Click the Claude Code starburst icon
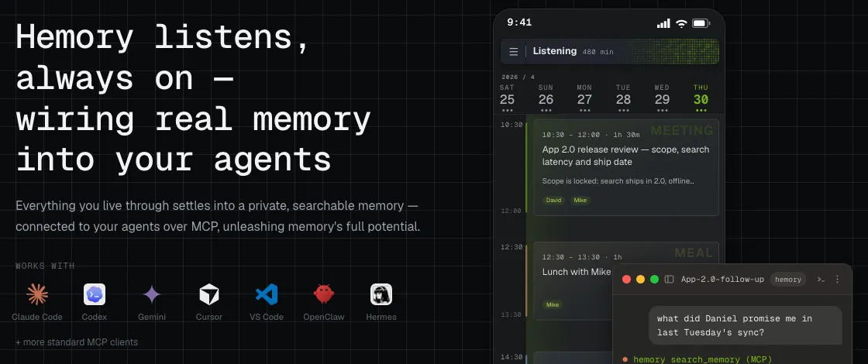 (x=37, y=294)
